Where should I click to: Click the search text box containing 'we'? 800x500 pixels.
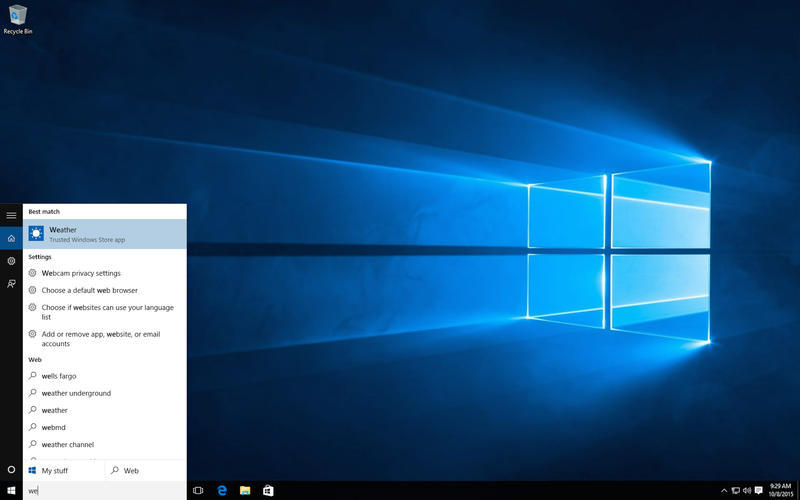point(105,491)
